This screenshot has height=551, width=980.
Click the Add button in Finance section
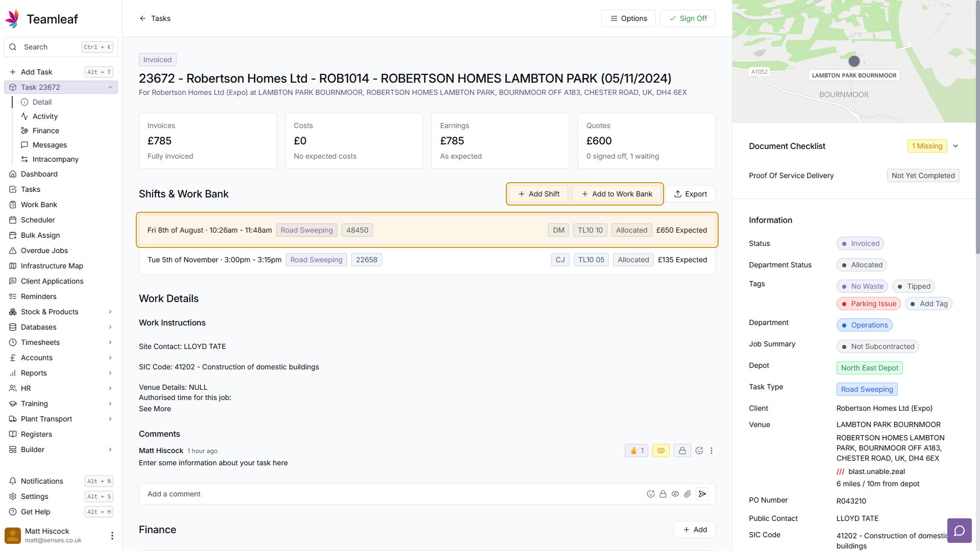695,530
